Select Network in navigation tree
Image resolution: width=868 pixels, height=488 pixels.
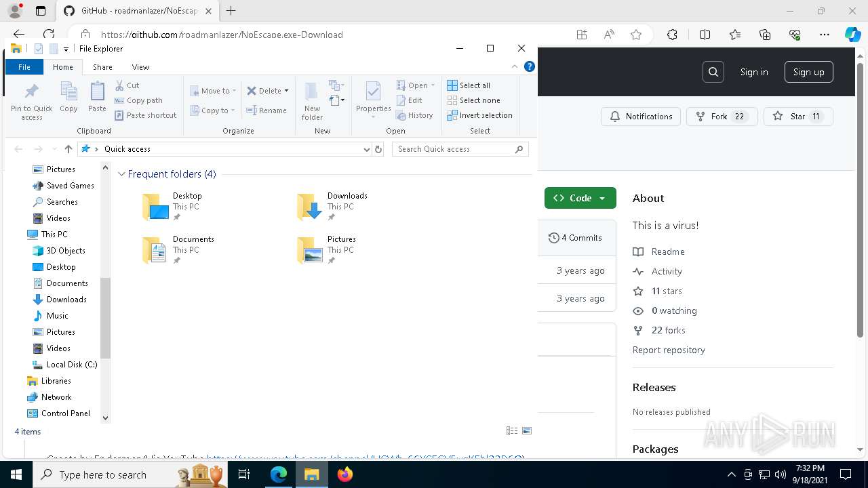pos(49,397)
